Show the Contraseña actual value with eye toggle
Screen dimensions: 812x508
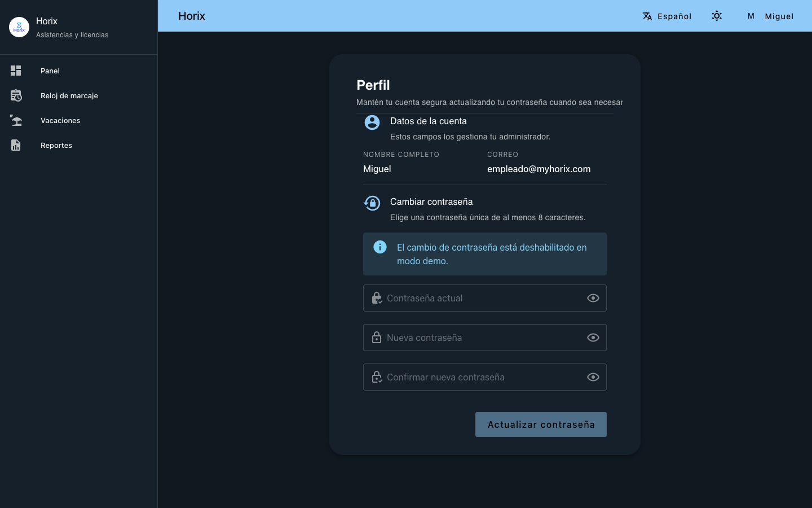pos(593,298)
